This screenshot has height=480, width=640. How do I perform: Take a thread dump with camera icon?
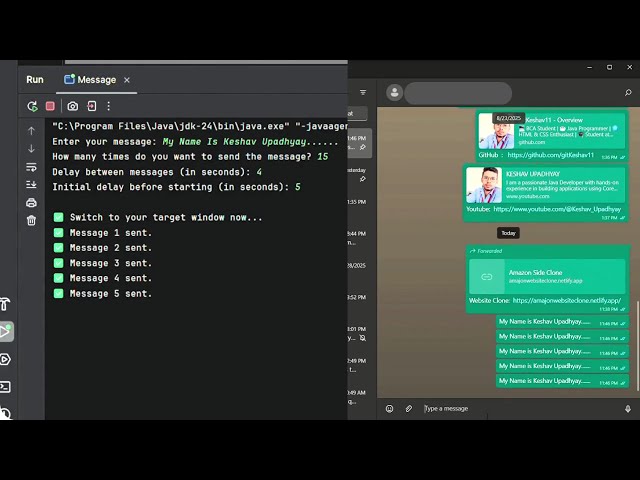pyautogui.click(x=73, y=107)
